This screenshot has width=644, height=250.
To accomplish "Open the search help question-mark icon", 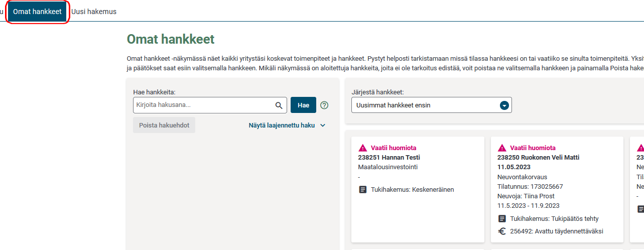I will (x=324, y=105).
